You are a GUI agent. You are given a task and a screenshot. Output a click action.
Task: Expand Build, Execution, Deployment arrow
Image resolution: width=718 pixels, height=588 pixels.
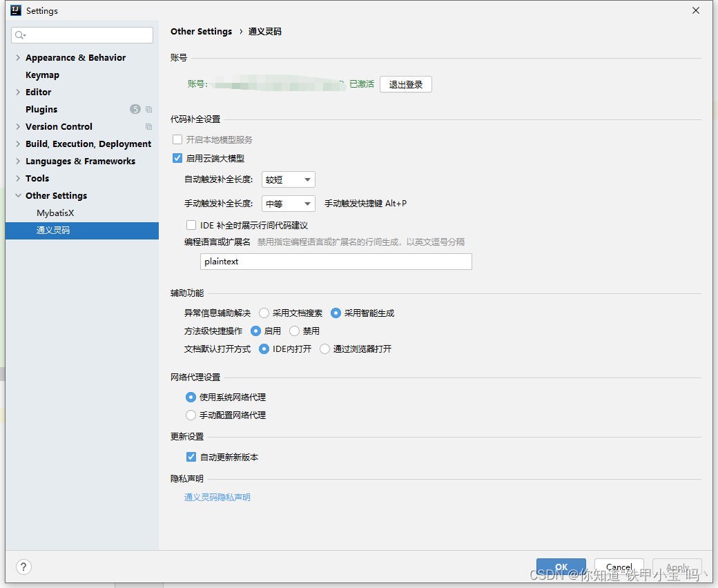tap(18, 144)
